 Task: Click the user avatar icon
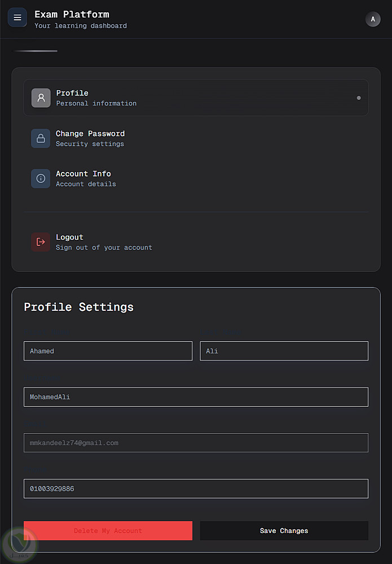[x=372, y=19]
